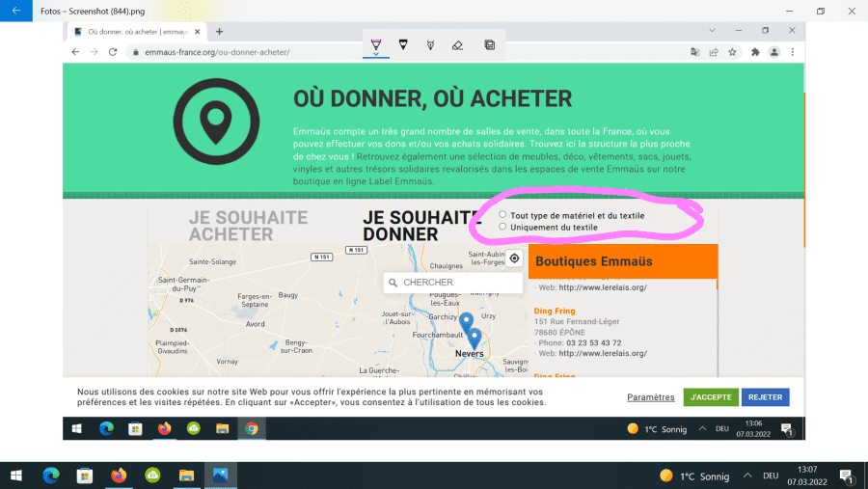This screenshot has height=489, width=868.
Task: Switch to the JE SOUHAITE DONNER tab
Action: [422, 226]
